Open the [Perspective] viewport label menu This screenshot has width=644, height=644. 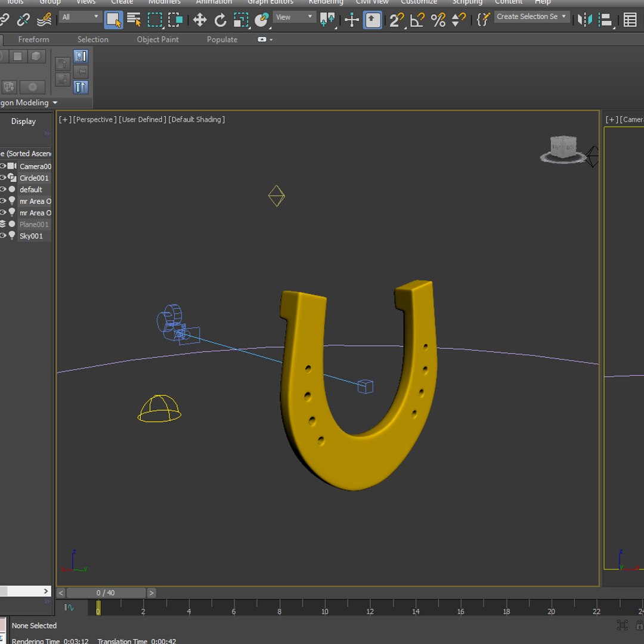94,119
